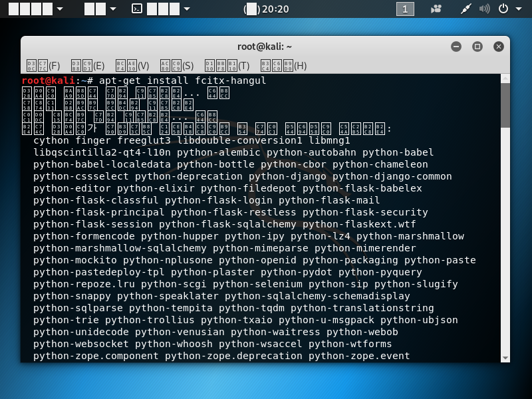The height and width of the screenshot is (399, 532).
Task: Click 'python-filedepot' package name
Action: (x=248, y=188)
